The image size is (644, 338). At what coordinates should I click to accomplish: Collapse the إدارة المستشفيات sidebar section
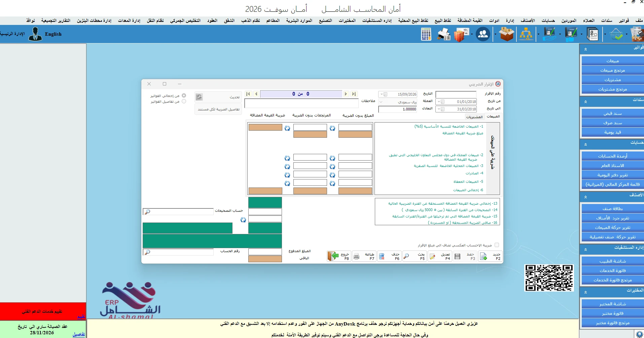tap(585, 249)
